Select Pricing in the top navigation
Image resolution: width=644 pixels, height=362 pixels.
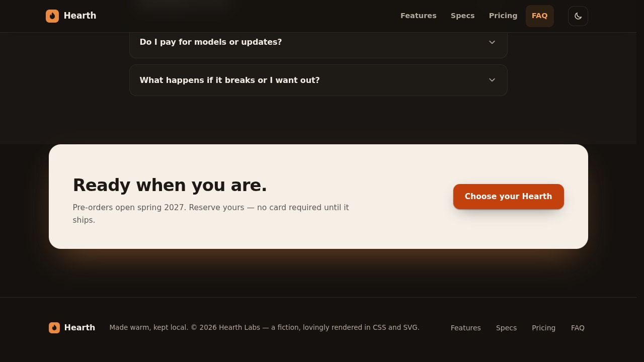click(x=503, y=16)
